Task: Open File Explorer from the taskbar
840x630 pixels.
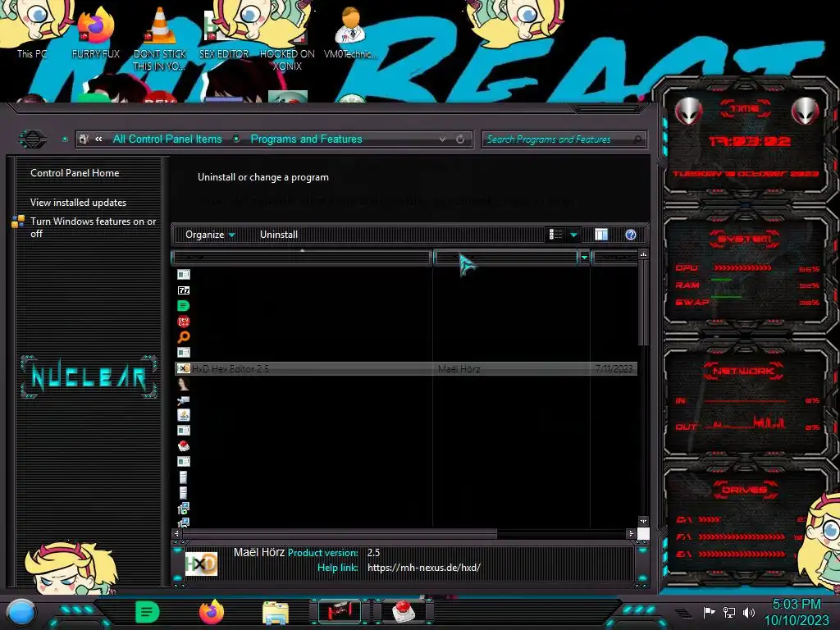Action: pos(276,613)
